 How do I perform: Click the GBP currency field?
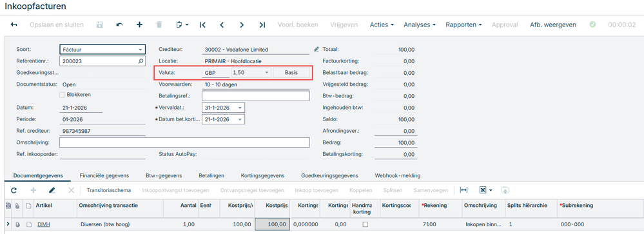click(215, 73)
